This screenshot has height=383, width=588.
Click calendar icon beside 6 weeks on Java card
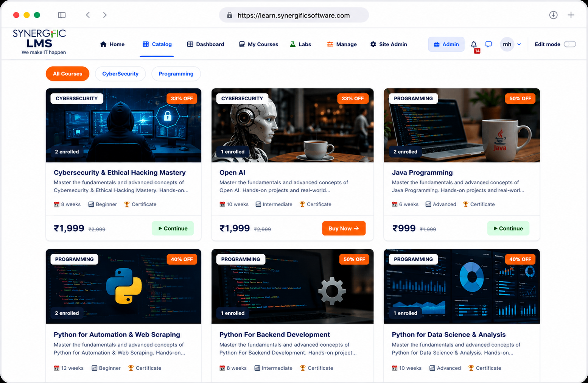coord(395,204)
